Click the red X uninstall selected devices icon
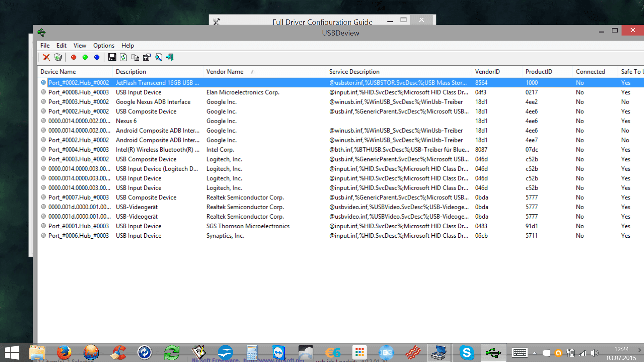Screen dimensions: 644x362 [x=46, y=57]
